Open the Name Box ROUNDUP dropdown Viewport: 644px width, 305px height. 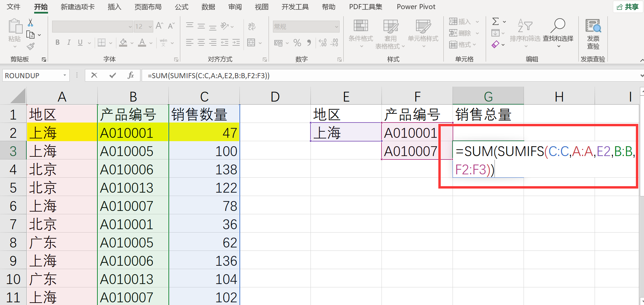[65, 75]
